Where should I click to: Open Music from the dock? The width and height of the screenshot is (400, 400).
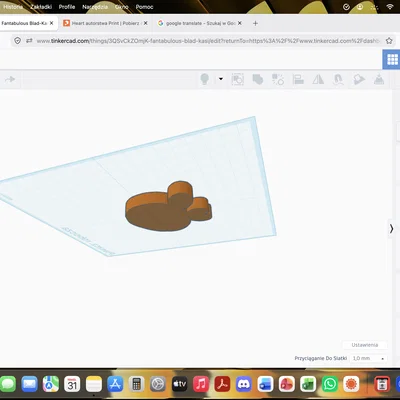tap(201, 384)
